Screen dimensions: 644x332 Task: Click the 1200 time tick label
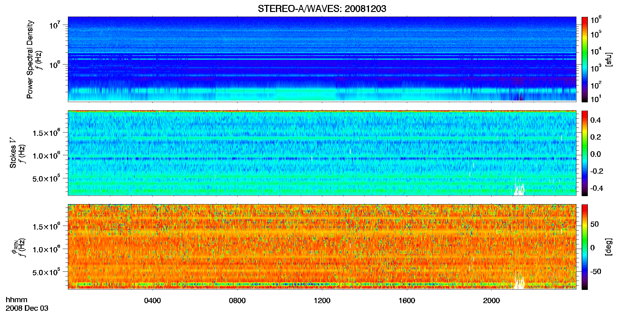click(x=322, y=300)
